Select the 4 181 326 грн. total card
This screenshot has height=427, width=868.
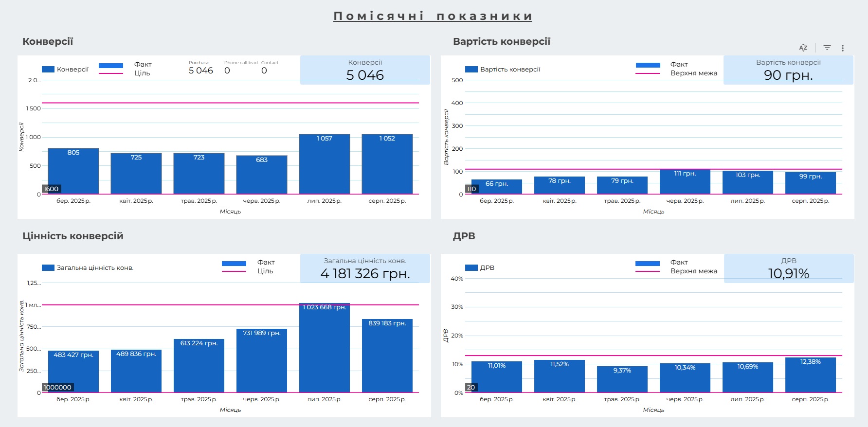(365, 268)
